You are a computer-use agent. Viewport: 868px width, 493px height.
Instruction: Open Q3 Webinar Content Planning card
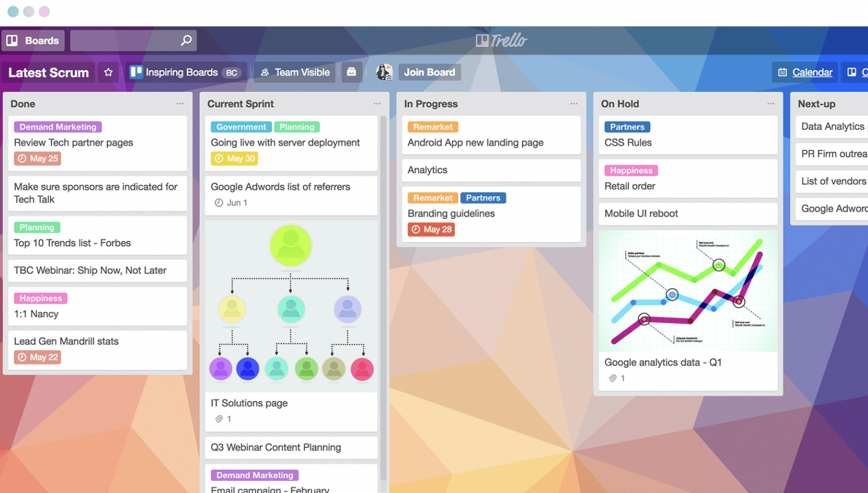(x=291, y=447)
